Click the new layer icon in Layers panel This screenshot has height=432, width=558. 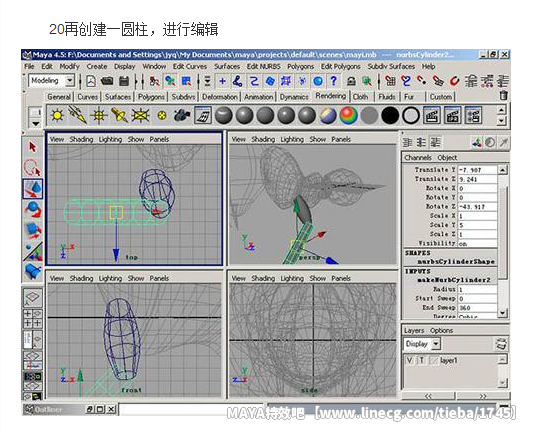click(x=501, y=344)
